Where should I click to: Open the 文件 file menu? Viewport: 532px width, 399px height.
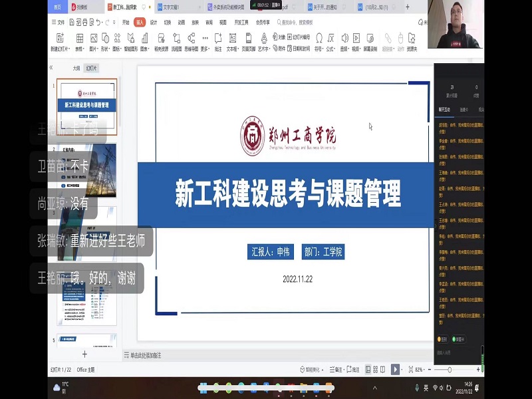click(58, 23)
